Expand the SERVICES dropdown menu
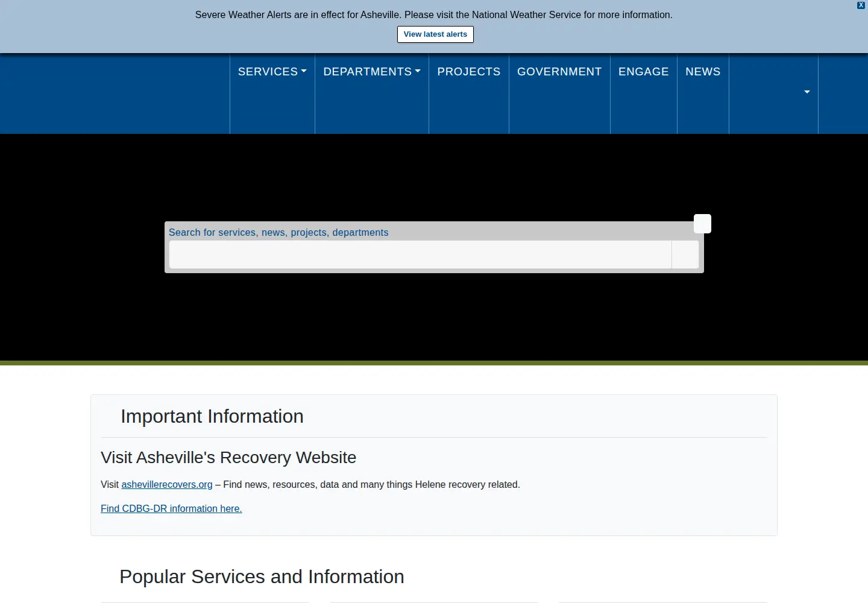 click(x=272, y=72)
